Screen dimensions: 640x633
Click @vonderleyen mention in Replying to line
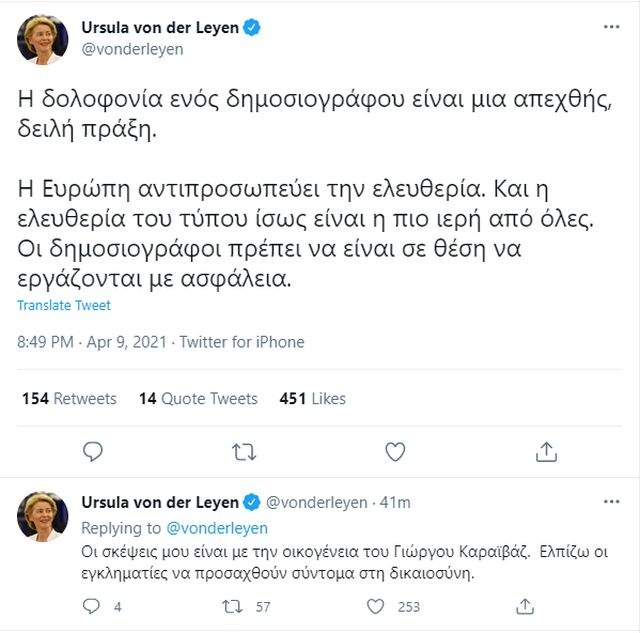coord(220,528)
